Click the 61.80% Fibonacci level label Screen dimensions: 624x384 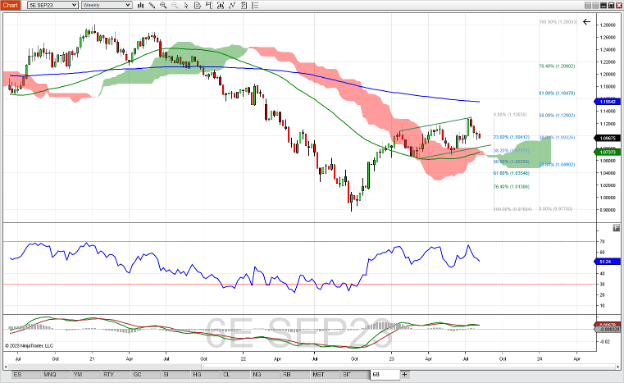click(x=511, y=173)
